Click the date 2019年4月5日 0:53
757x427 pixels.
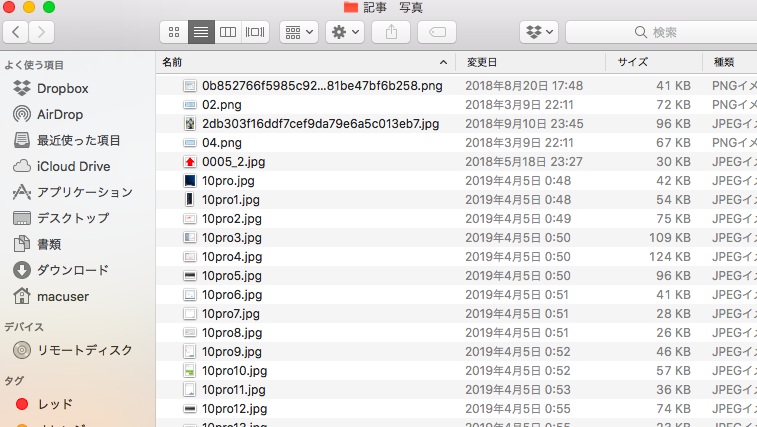(x=518, y=389)
